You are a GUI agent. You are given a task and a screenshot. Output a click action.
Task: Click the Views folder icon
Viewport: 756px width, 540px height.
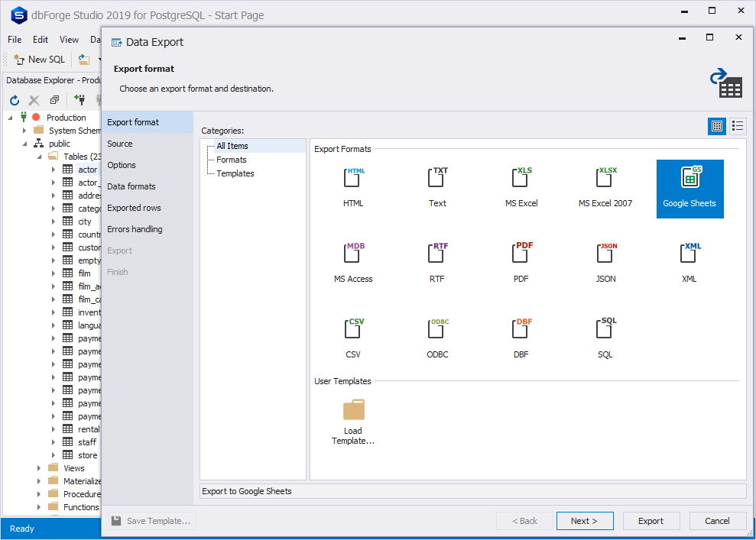click(54, 467)
